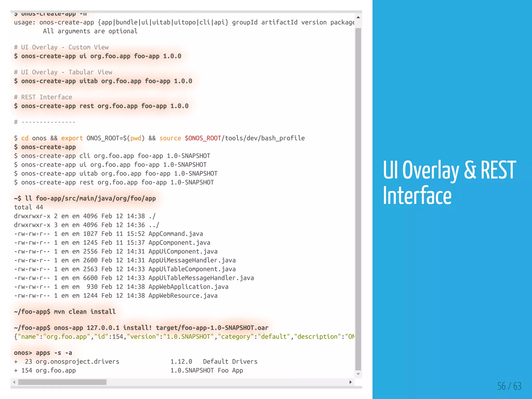Click the slide number 56 / 63
This screenshot has height=399, width=532.
pos(509,386)
